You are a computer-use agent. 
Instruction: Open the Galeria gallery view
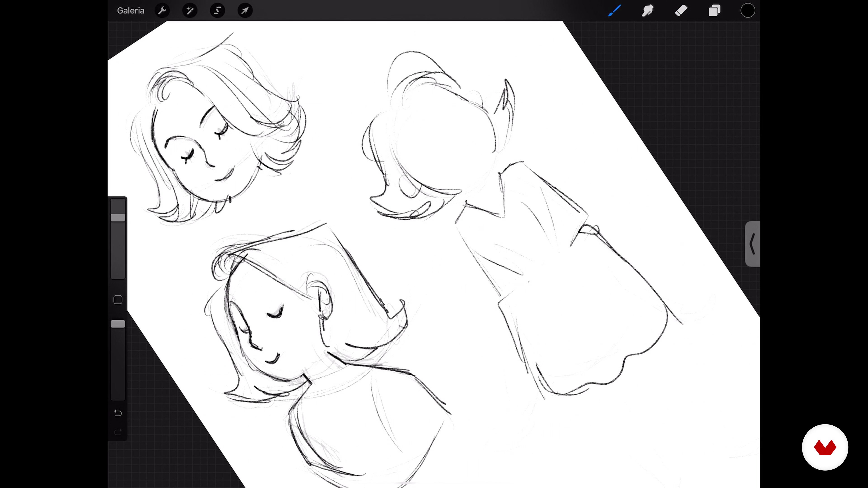[x=130, y=10]
